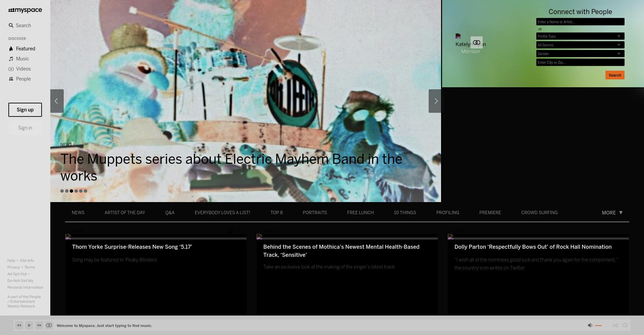
Task: Jump to first carousel slide dot
Action: 62,191
